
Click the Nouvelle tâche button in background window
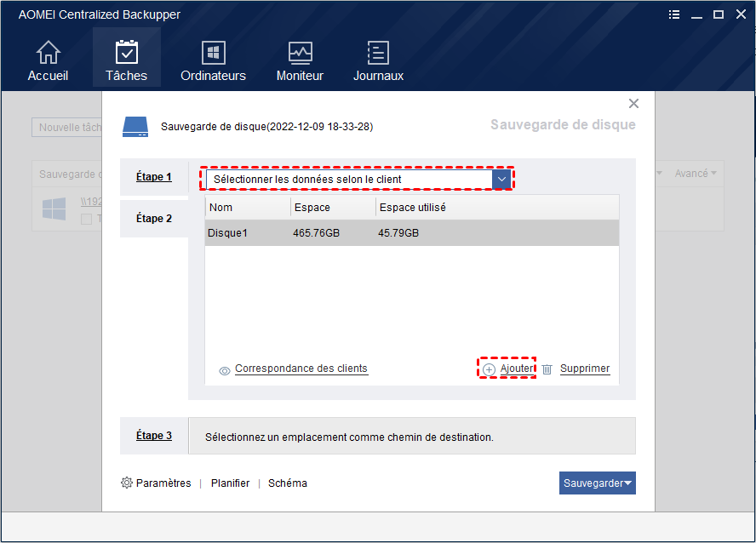67,127
